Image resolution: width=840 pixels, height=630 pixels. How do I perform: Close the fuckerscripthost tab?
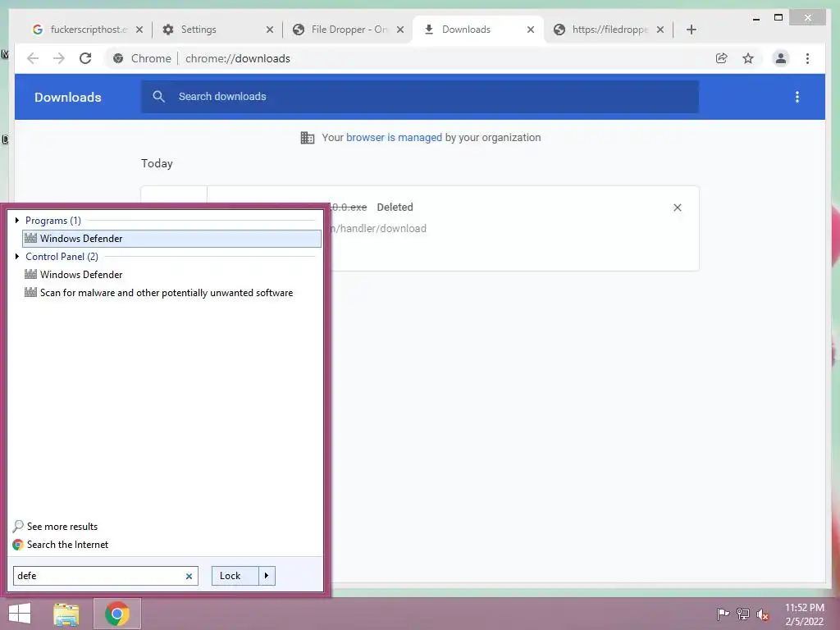click(x=139, y=30)
